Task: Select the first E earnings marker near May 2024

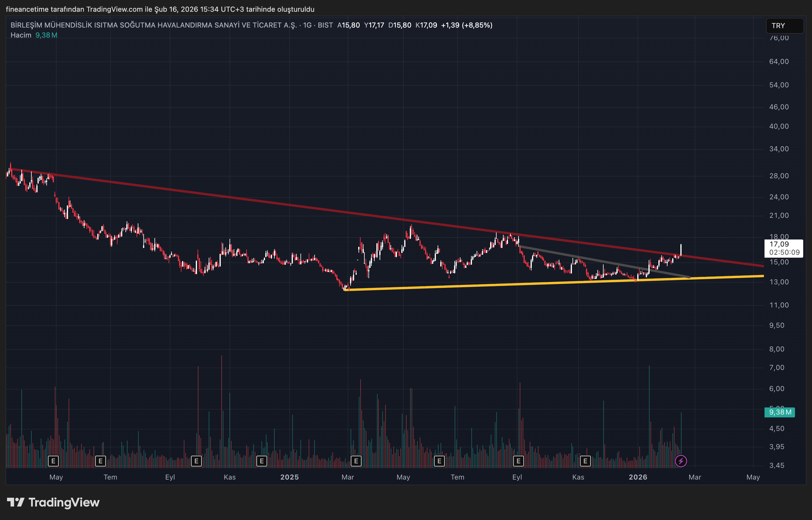Action: [x=53, y=461]
